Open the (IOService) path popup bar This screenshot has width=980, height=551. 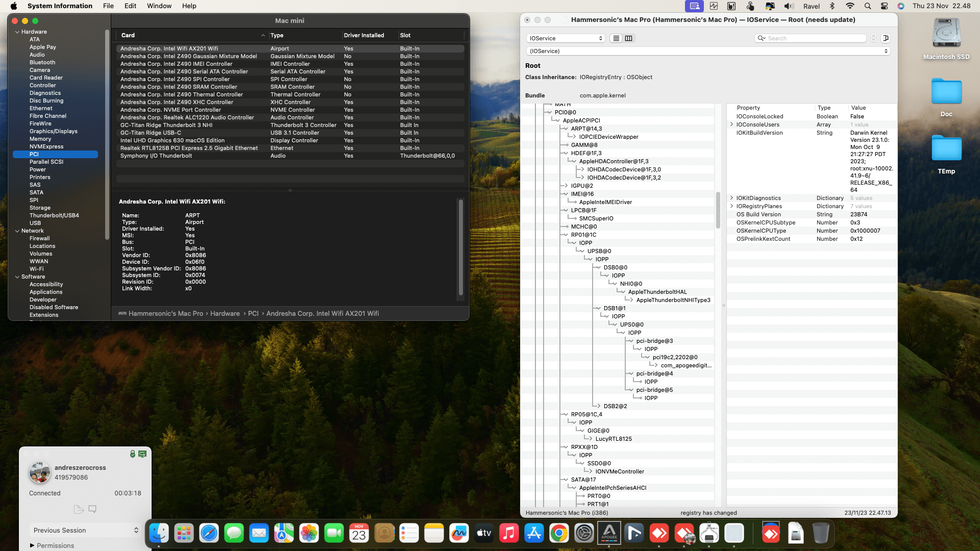coord(708,51)
